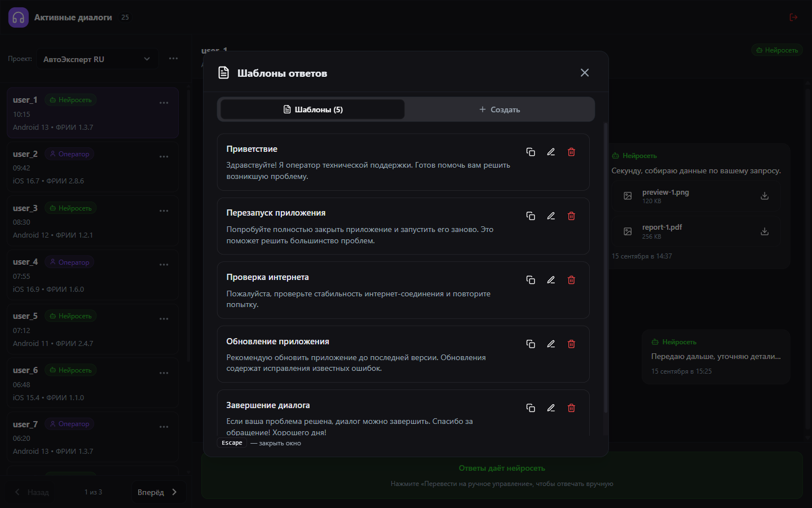Select the user_2 dialog entry
This screenshot has height=508, width=812.
(x=92, y=167)
